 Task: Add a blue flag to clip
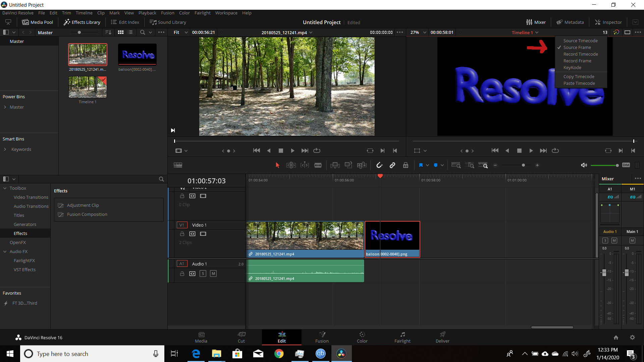[x=421, y=165]
